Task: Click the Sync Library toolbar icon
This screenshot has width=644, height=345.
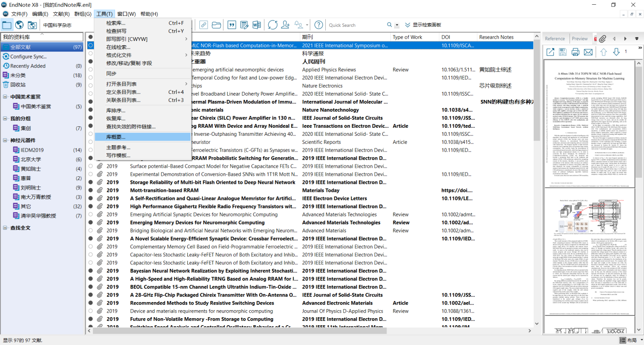Action: [272, 25]
